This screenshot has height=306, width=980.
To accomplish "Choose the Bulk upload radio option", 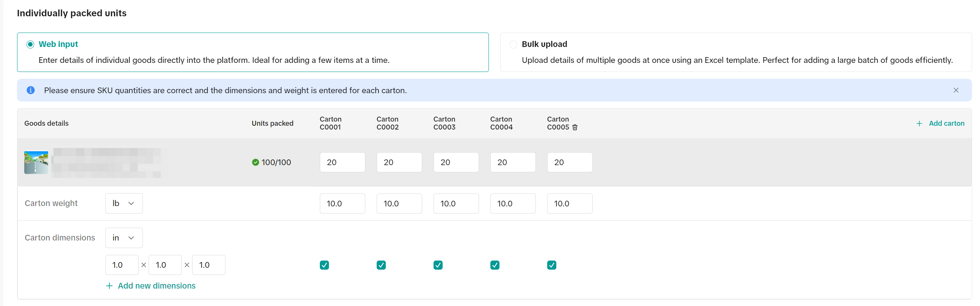I will pos(513,44).
